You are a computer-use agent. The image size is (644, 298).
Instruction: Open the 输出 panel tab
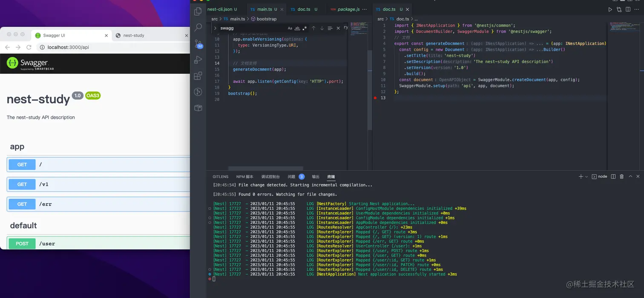316,177
